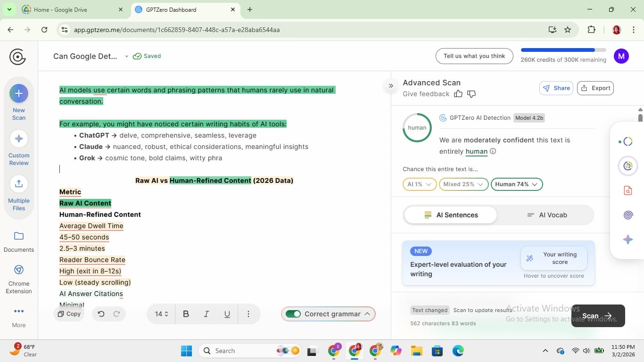This screenshot has width=644, height=362.
Task: Open the Documents folder icon
Action: pos(19,236)
